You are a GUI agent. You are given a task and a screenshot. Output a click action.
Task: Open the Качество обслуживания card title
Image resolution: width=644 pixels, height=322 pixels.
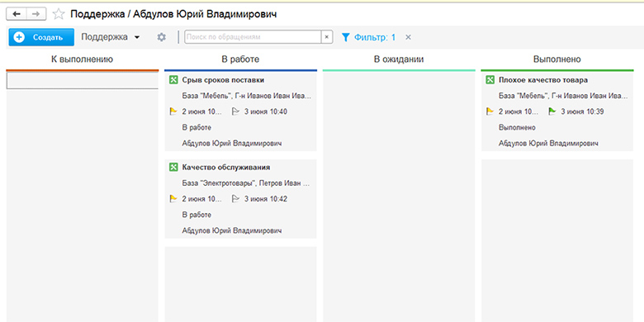coord(226,167)
